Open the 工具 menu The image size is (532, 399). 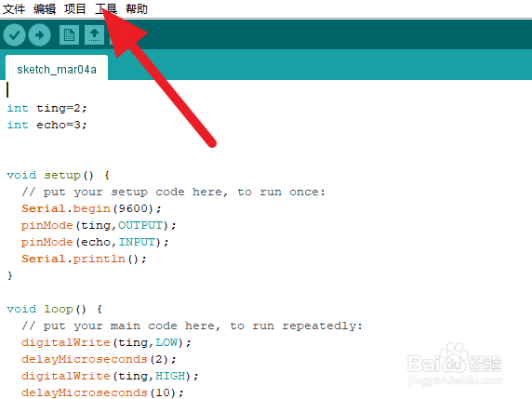point(106,8)
